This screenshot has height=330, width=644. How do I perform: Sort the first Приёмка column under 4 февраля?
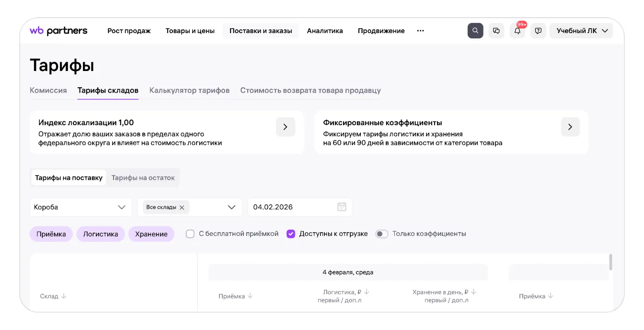click(x=250, y=296)
